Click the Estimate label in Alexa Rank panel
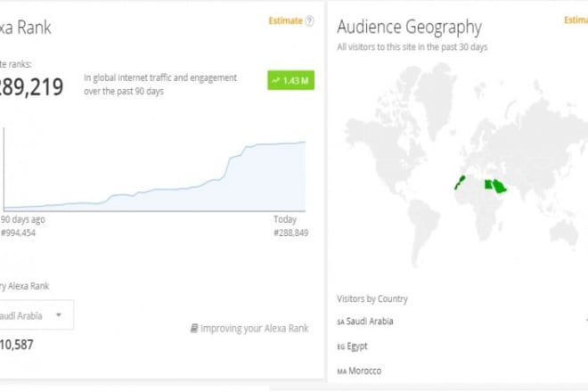The width and height of the screenshot is (588, 392). click(x=285, y=21)
